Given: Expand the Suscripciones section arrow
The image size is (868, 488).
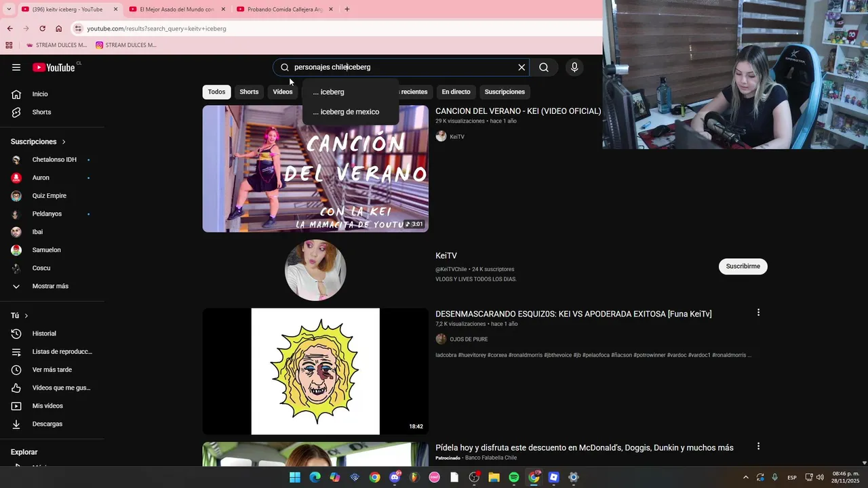Looking at the screenshot, I should click(x=64, y=142).
